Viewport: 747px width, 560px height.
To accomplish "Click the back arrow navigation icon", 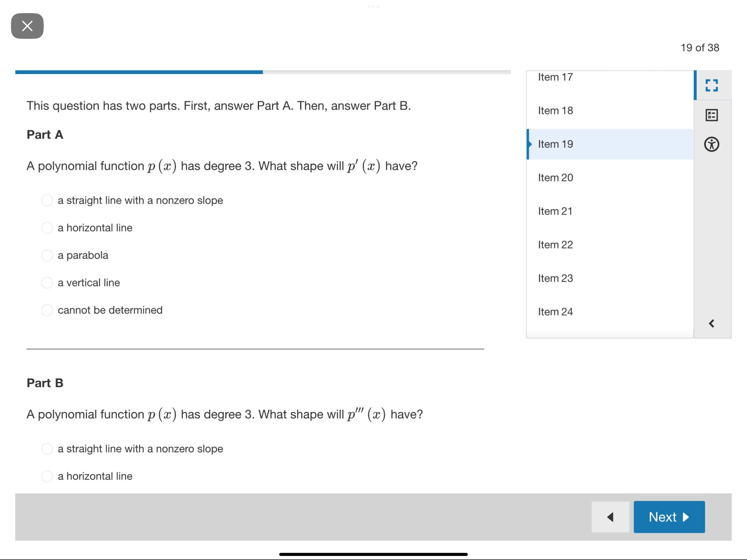I will 609,517.
